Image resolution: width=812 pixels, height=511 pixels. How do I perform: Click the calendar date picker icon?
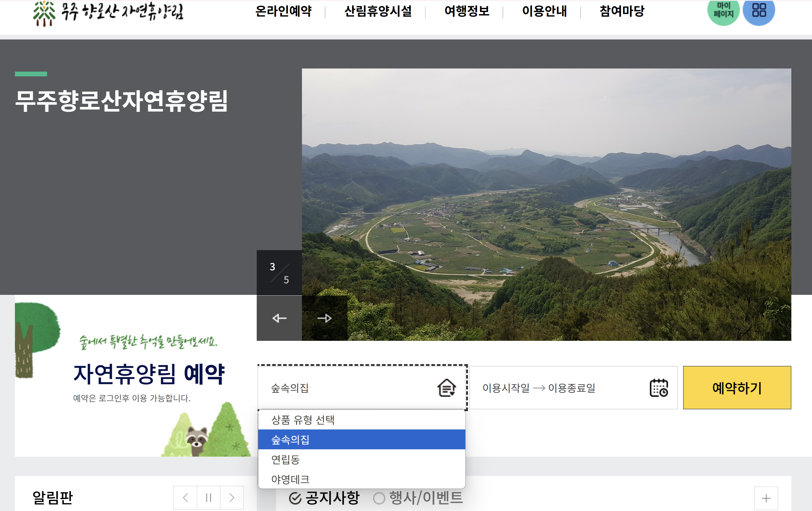659,388
